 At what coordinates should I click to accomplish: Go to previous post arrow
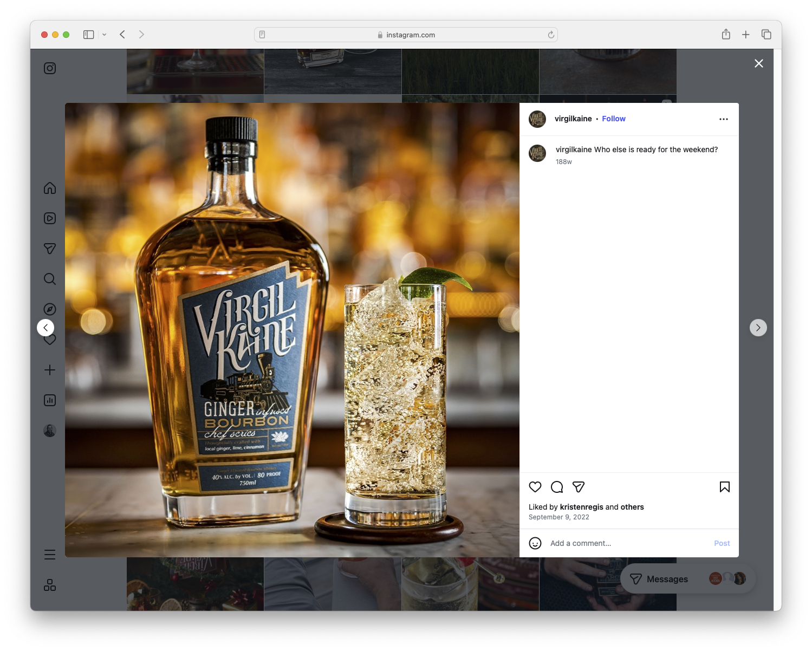click(x=46, y=328)
